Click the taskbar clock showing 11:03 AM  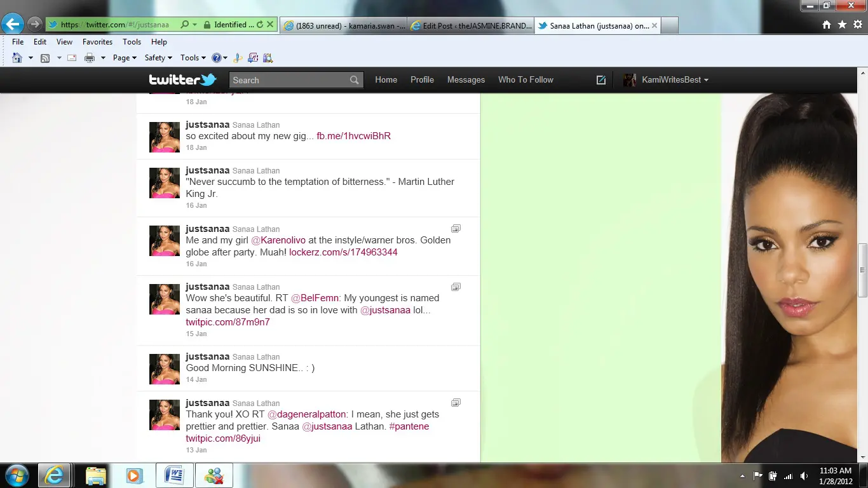click(x=835, y=475)
